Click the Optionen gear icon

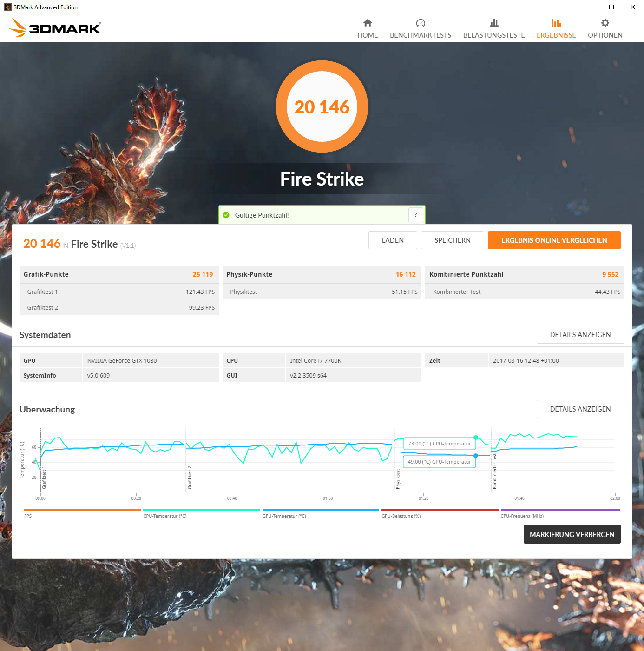(605, 23)
